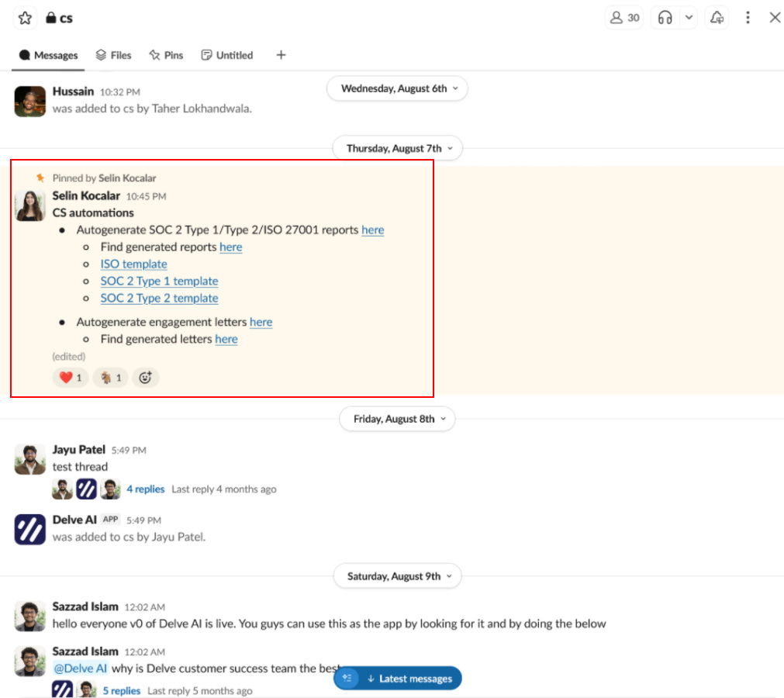
Task: Open Friday, August 8th date dropdown
Action: [x=397, y=419]
